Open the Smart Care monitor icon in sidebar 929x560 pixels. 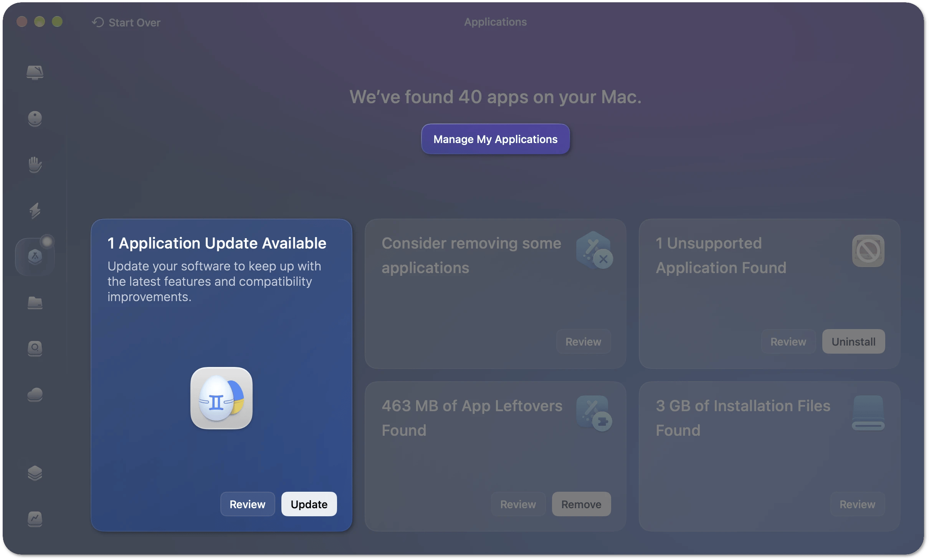tap(35, 72)
